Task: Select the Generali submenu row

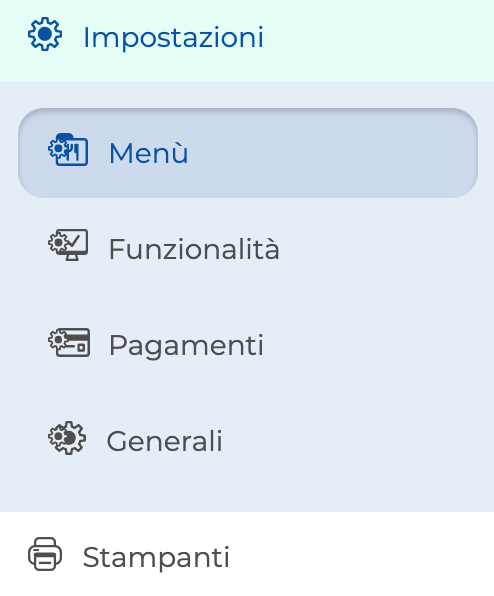Action: pos(248,441)
